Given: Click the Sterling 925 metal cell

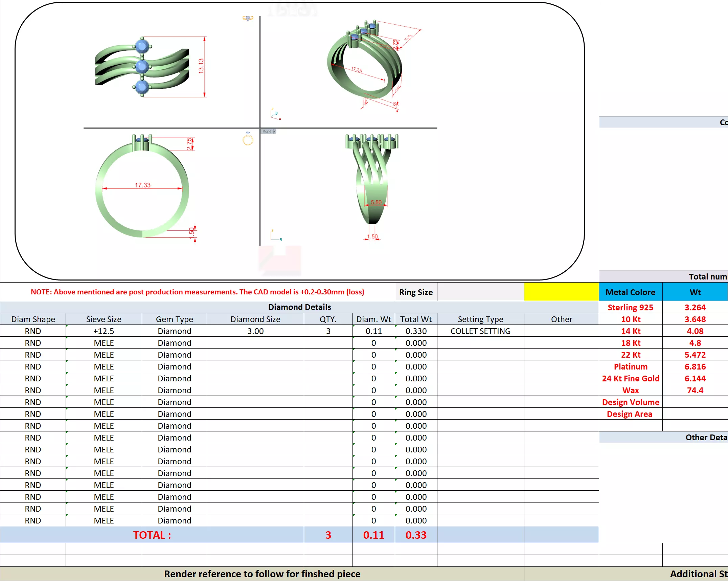Looking at the screenshot, I should (x=630, y=307).
